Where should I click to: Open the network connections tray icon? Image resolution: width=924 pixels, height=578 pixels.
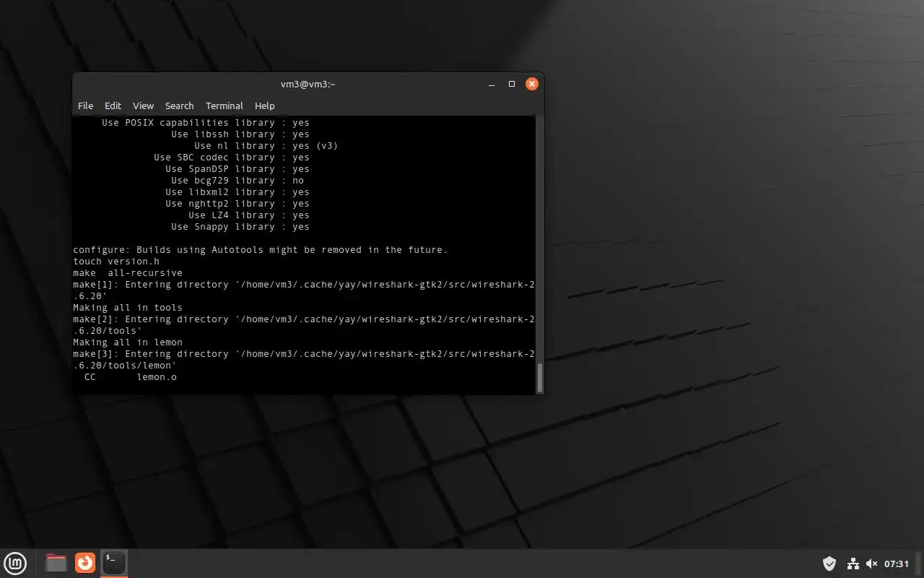point(853,564)
